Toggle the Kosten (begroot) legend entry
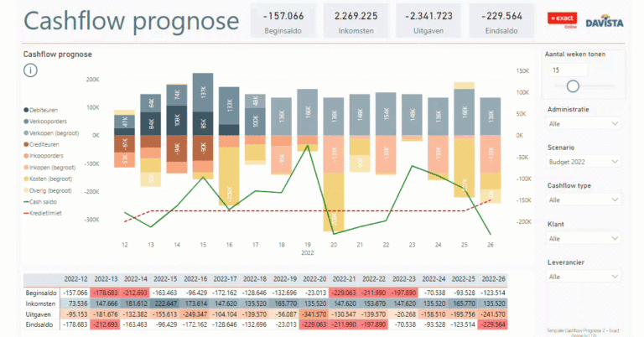644x337 pixels. (x=48, y=179)
